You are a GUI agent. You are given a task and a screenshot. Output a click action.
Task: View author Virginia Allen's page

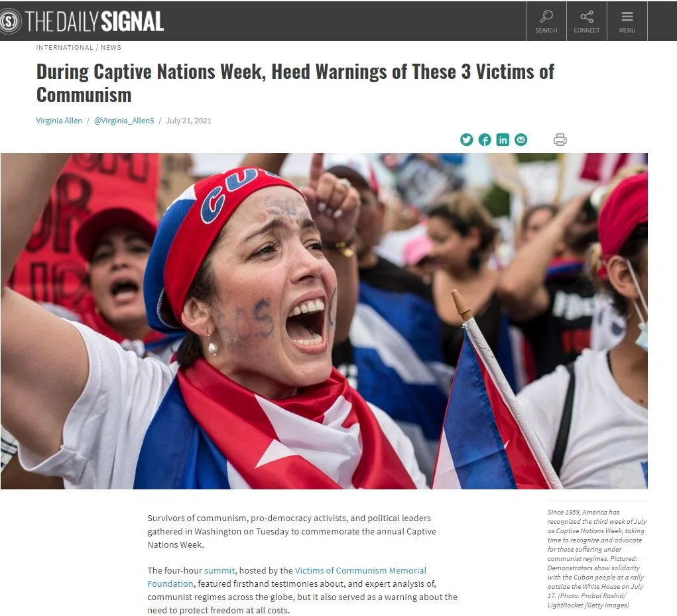coord(59,121)
